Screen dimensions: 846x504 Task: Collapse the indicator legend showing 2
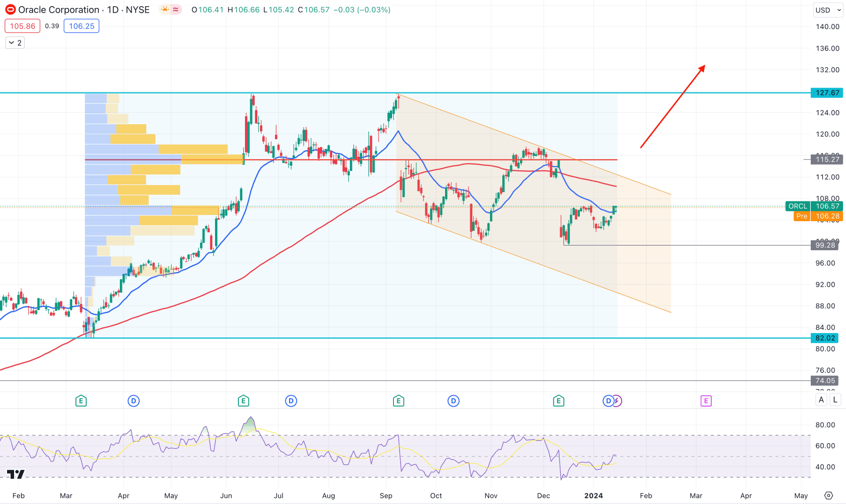tap(15, 43)
